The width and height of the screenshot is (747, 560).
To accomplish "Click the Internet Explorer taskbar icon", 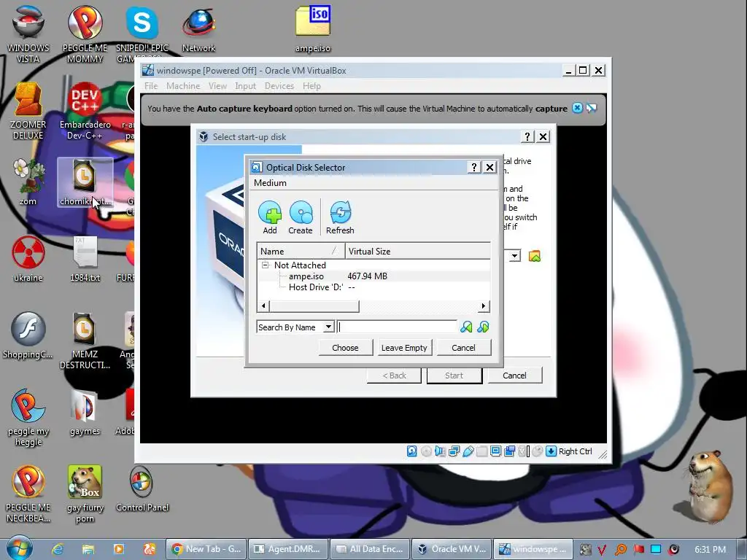I will click(x=58, y=549).
